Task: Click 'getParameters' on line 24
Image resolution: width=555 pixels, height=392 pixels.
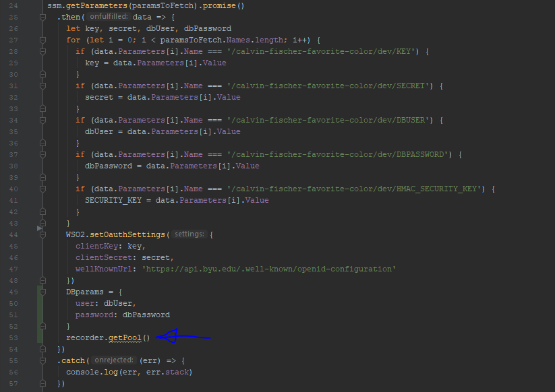Action: [x=96, y=5]
